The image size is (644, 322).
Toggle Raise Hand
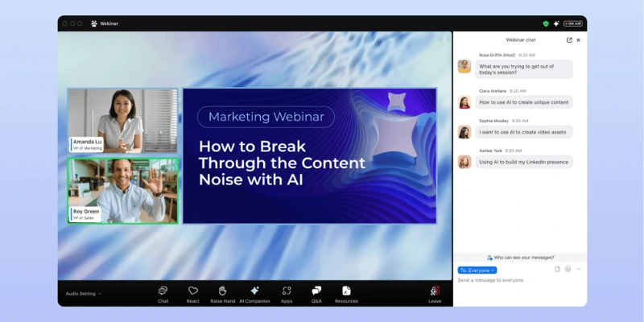223,293
